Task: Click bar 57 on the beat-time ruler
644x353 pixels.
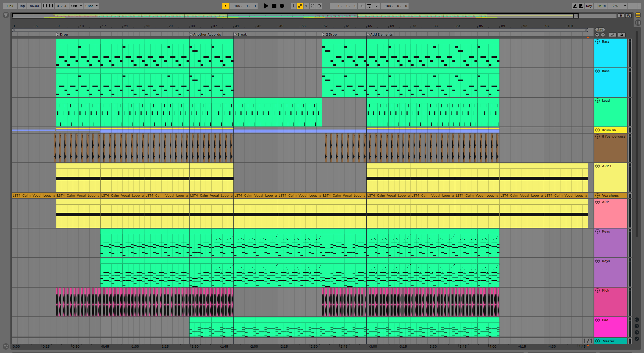Action: pyautogui.click(x=325, y=26)
